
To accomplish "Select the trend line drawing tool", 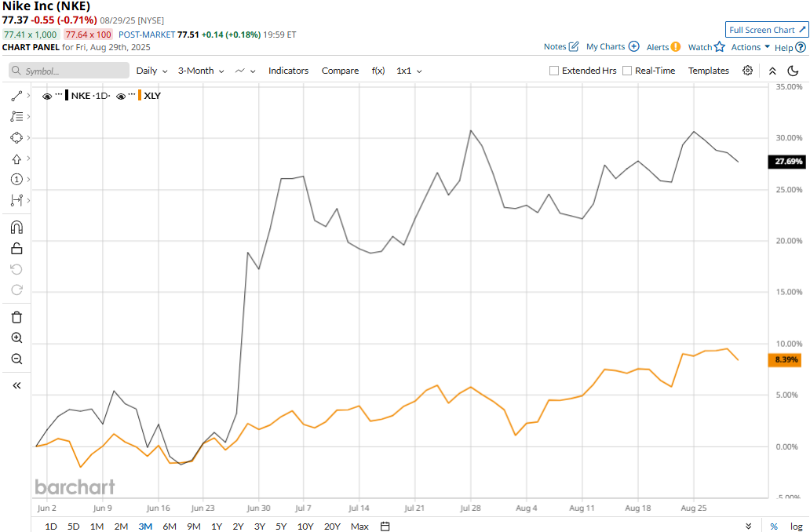I will tap(16, 96).
